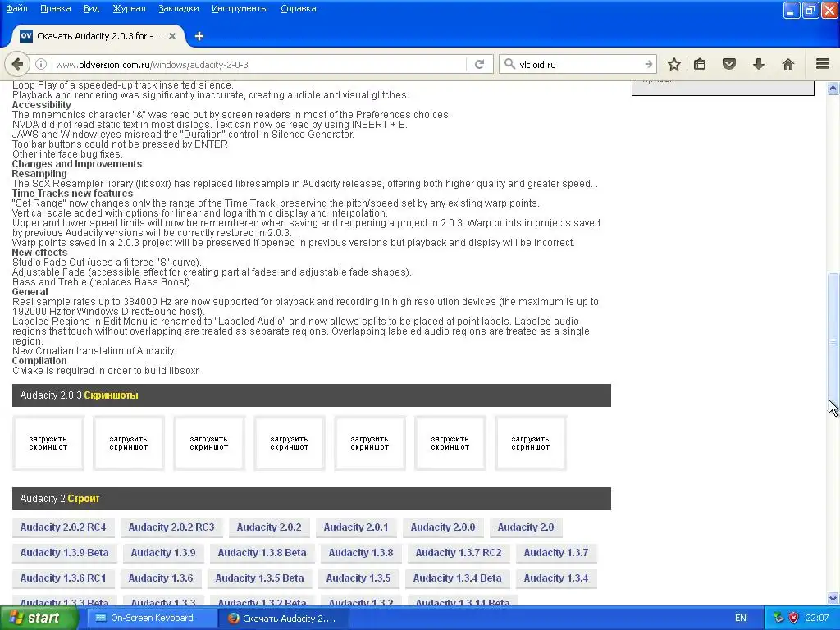Open the Windows start menu

pos(39,619)
